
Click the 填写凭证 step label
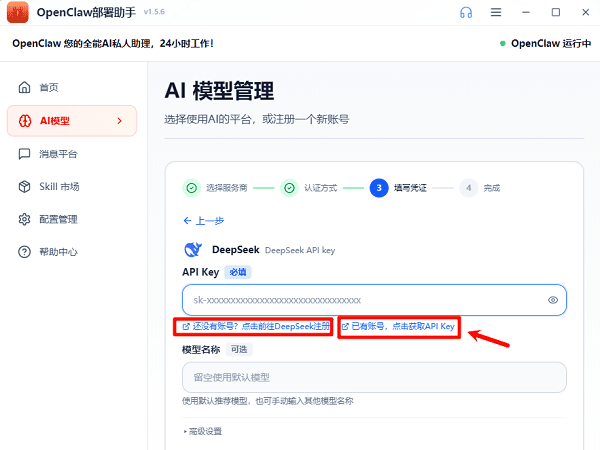pos(410,188)
